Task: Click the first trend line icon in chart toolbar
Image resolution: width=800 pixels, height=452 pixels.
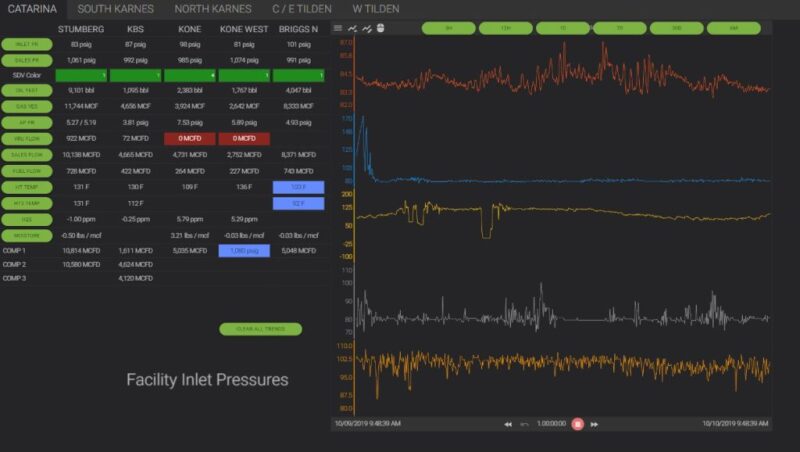Action: pos(352,28)
